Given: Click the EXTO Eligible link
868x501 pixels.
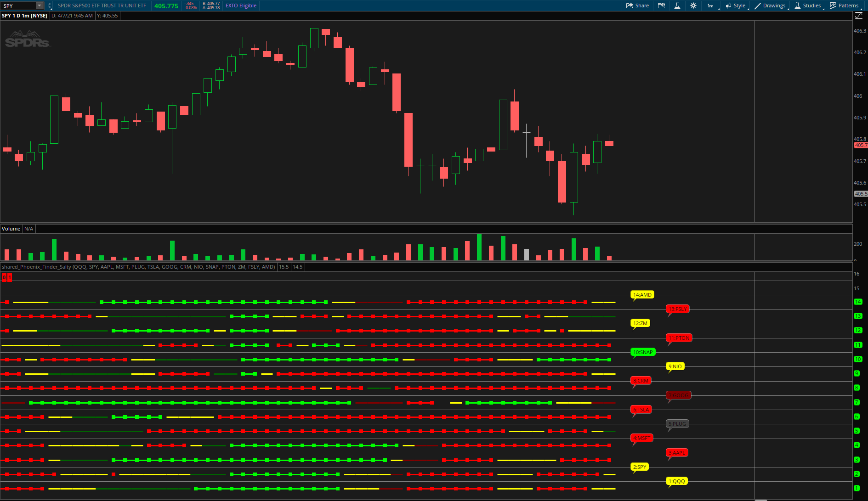Looking at the screenshot, I should coord(241,6).
